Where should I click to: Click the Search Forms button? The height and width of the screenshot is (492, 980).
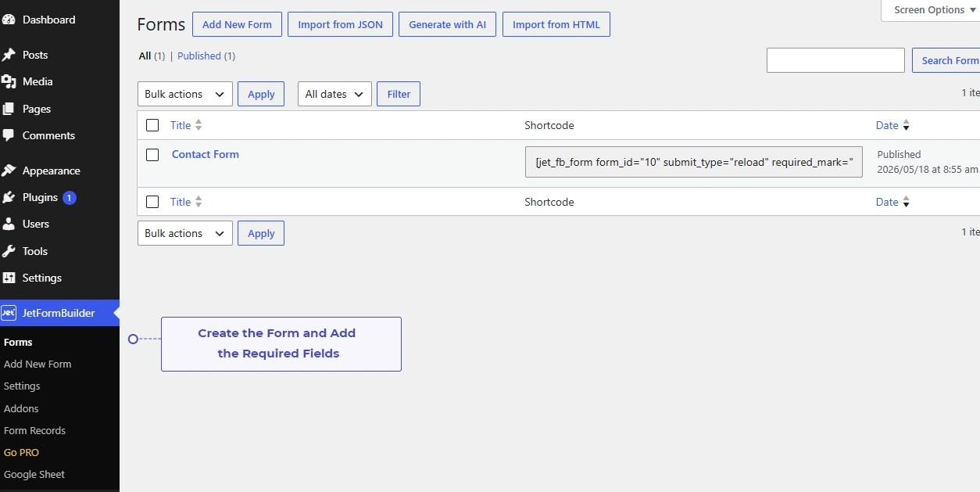pos(946,60)
